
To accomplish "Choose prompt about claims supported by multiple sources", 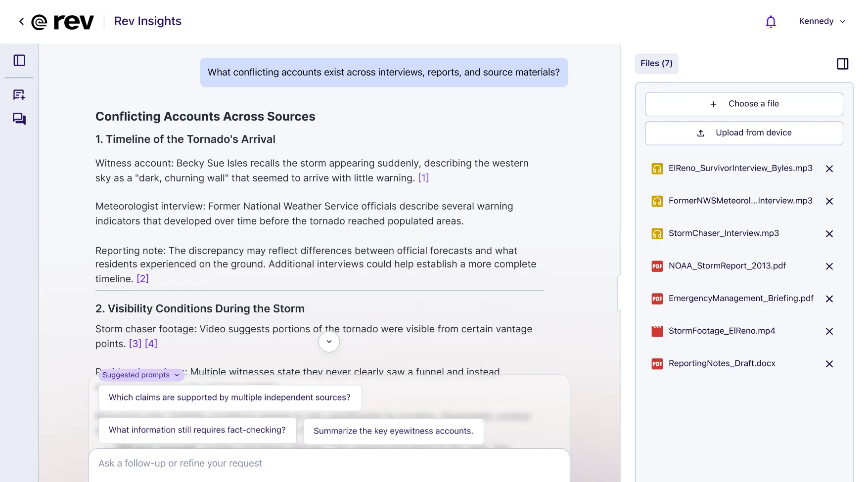I will (x=230, y=398).
